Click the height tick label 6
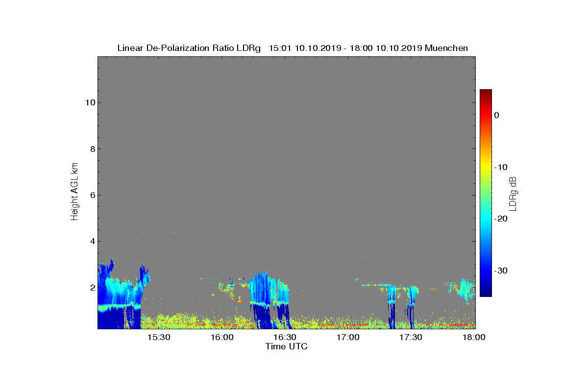The width and height of the screenshot is (588, 392). click(92, 195)
